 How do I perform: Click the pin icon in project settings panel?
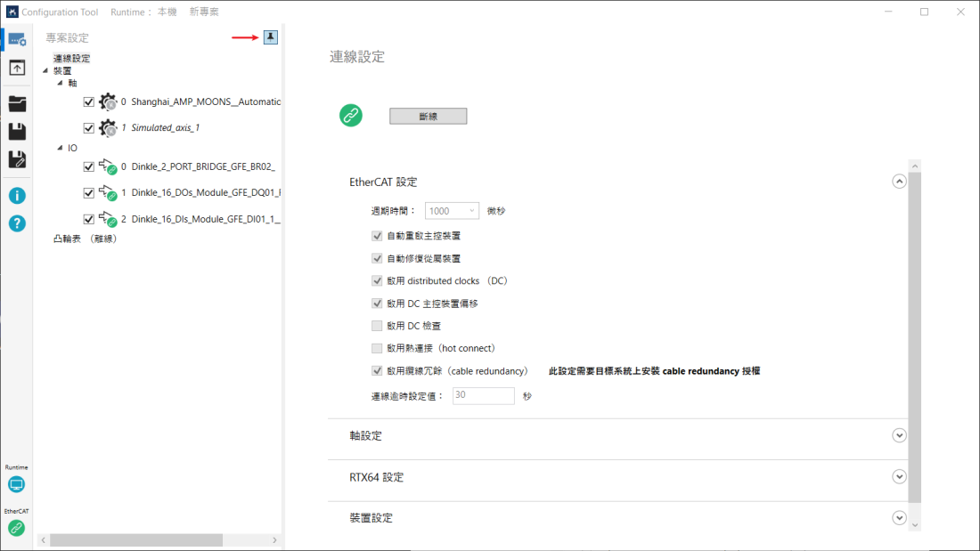[x=270, y=37]
